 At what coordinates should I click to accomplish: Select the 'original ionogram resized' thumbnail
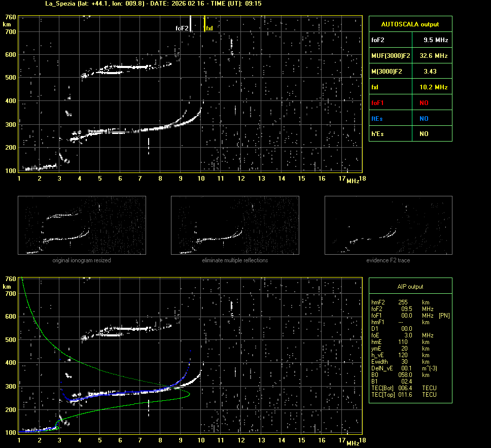tap(82, 225)
